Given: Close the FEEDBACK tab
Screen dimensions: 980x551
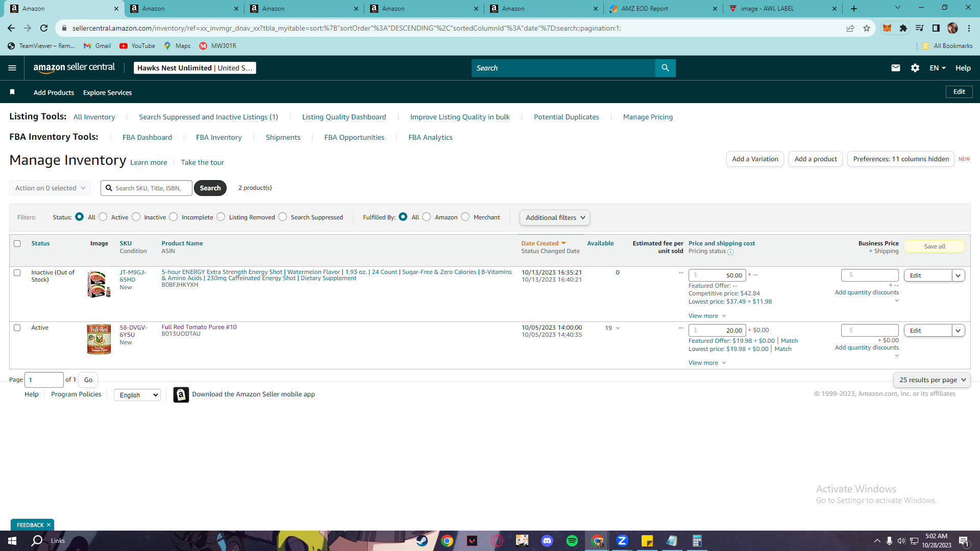Looking at the screenshot, I should 49,525.
